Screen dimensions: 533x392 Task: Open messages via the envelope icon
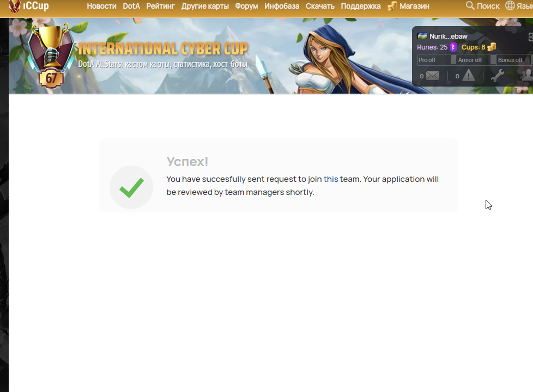point(433,76)
